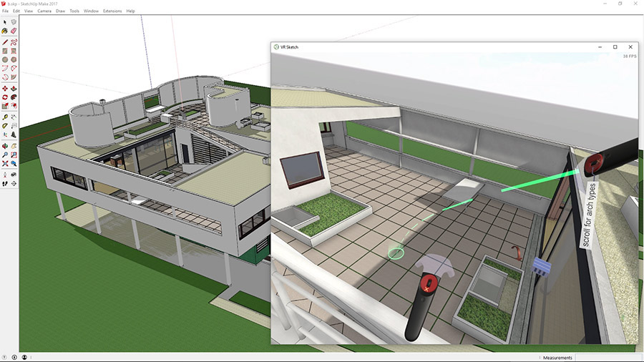Select the Scale tool

point(5,106)
